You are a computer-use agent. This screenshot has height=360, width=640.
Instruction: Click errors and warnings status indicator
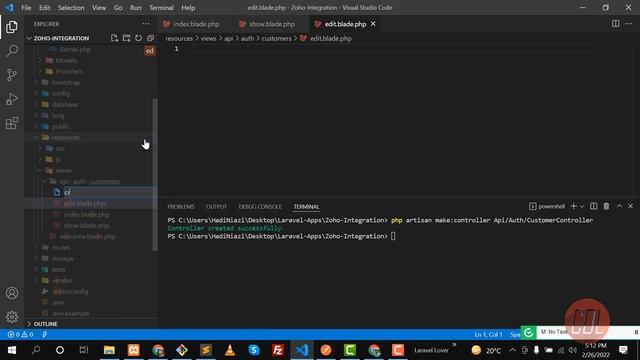click(20, 335)
